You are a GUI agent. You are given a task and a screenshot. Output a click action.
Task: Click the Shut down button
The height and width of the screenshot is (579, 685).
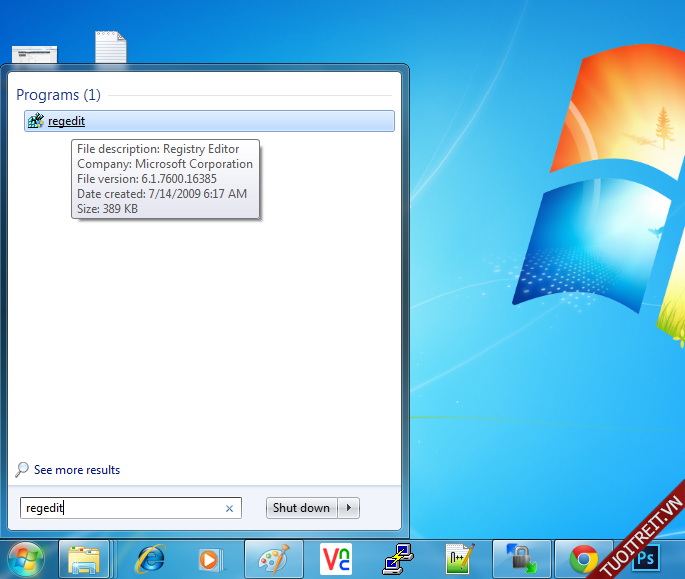click(301, 508)
